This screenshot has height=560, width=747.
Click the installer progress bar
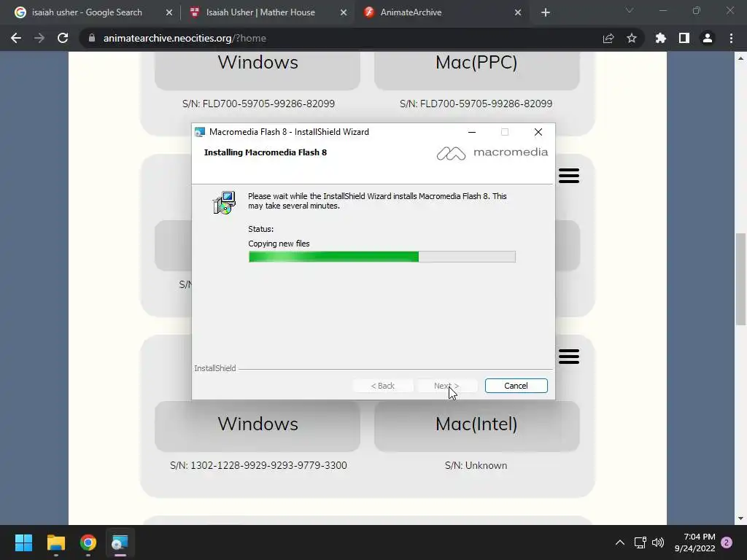(x=382, y=257)
